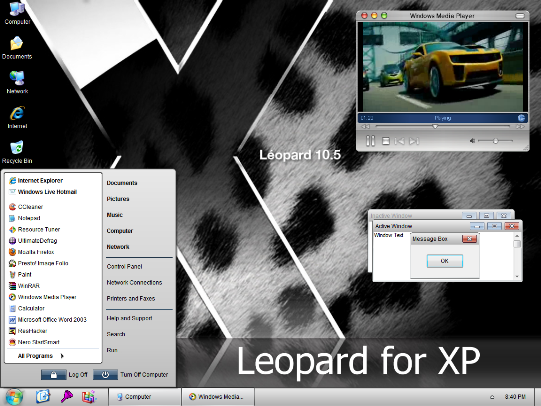The width and height of the screenshot is (541, 406).
Task: Launch Resource Tuner from Start menu
Action: click(35, 229)
